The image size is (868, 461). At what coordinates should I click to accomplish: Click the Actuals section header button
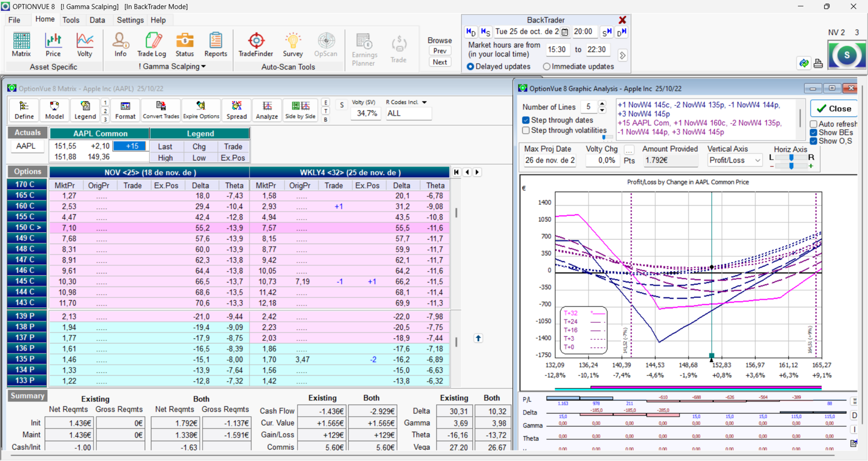(x=27, y=133)
